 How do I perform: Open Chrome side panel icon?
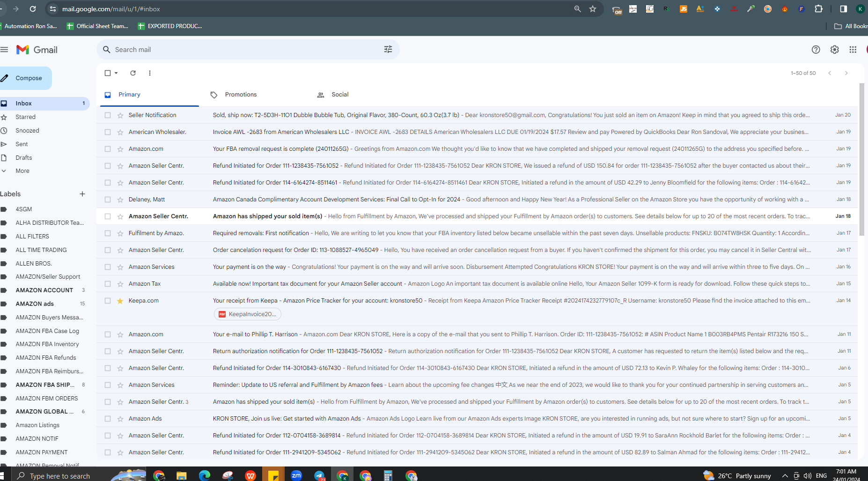coord(844,9)
